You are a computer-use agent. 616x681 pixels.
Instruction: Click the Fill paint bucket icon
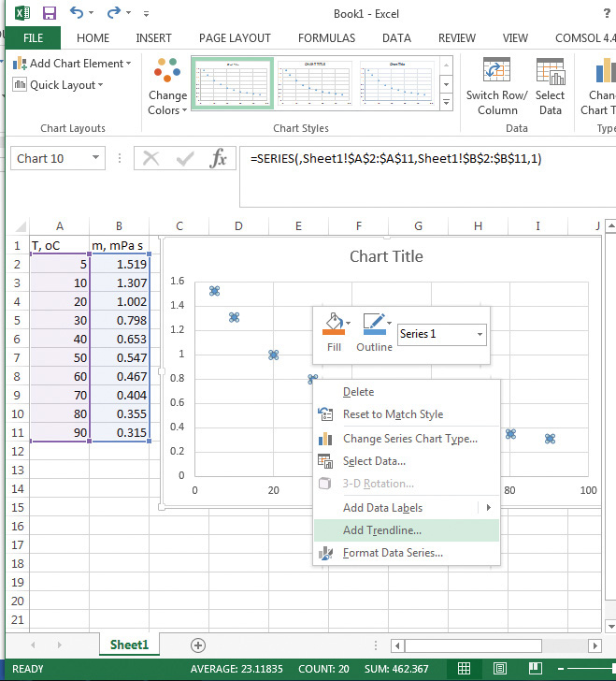click(334, 325)
